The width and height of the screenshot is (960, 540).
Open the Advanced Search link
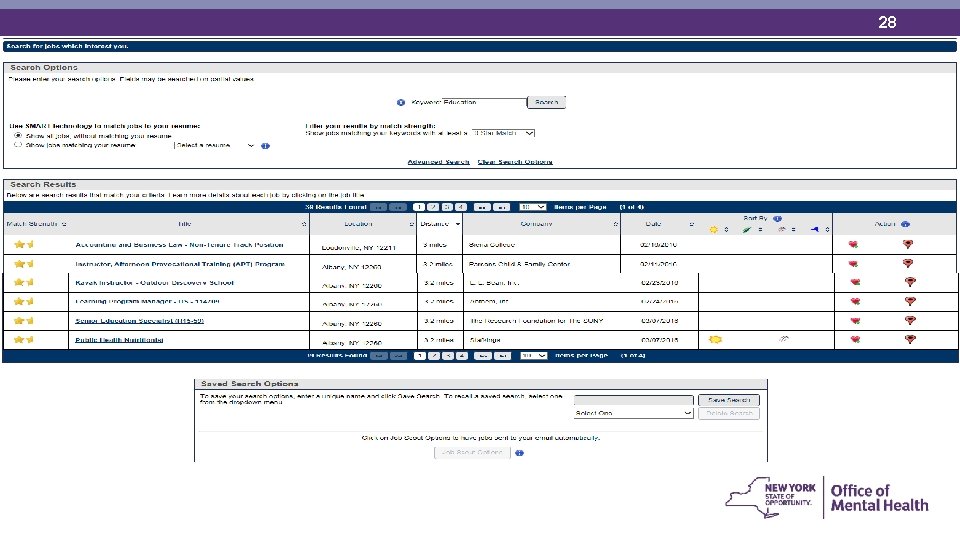click(x=438, y=162)
